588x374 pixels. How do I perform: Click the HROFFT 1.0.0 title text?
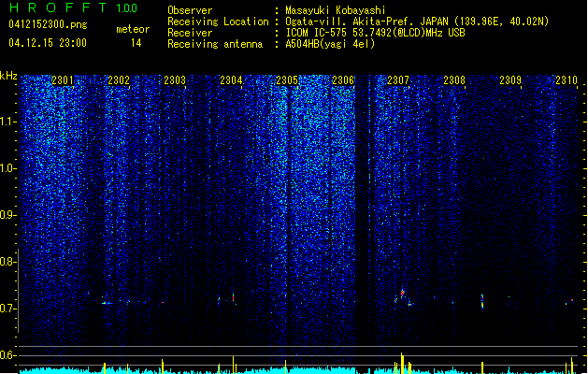(74, 7)
